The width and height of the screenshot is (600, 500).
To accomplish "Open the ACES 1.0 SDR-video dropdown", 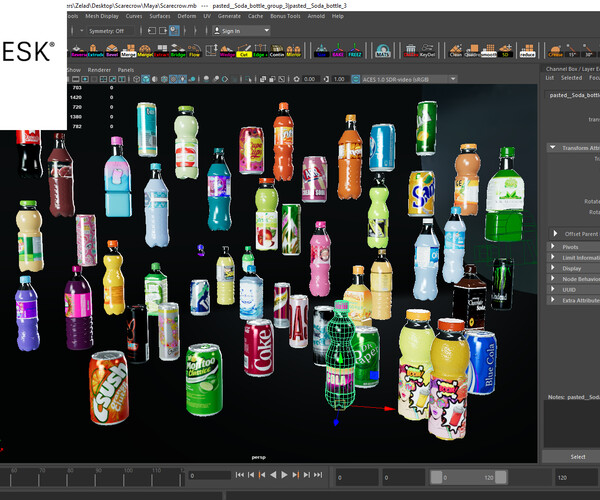I will [x=409, y=79].
